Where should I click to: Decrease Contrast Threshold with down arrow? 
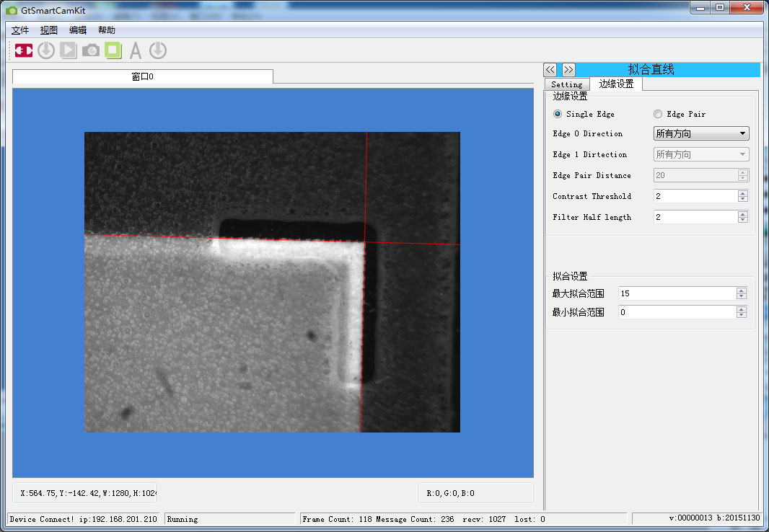coord(743,200)
